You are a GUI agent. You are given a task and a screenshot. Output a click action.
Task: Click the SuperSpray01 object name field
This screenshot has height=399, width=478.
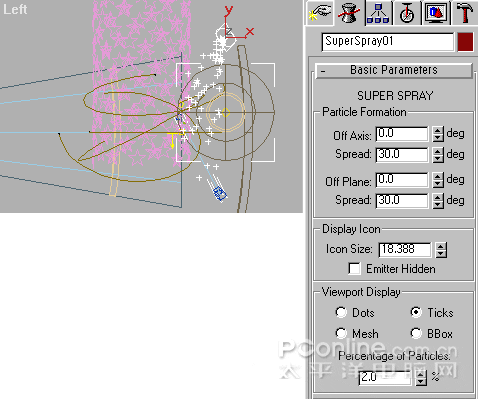pyautogui.click(x=388, y=42)
